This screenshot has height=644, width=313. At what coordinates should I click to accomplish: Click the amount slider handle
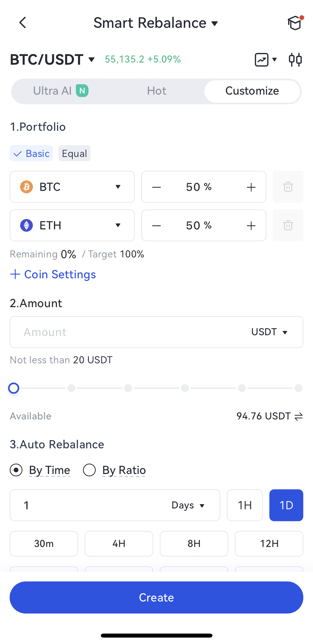(x=14, y=388)
